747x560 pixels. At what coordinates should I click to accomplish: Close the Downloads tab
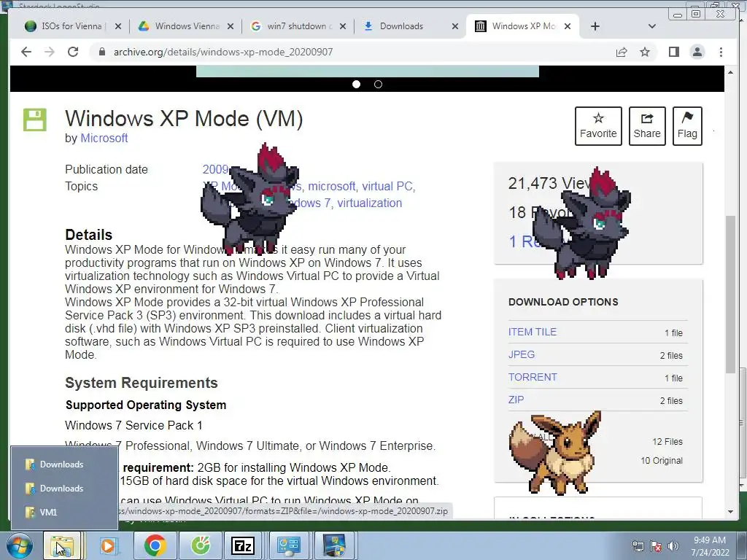tap(455, 26)
